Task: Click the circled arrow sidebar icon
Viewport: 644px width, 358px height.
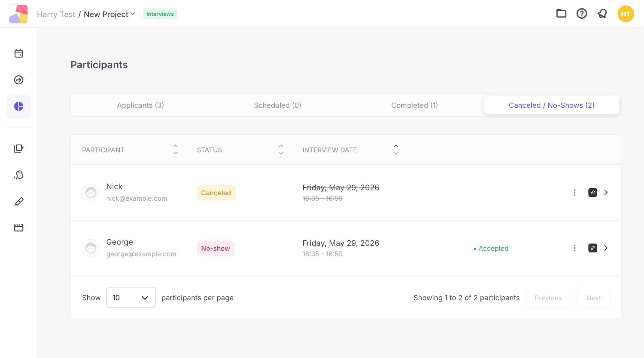Action: pos(19,80)
